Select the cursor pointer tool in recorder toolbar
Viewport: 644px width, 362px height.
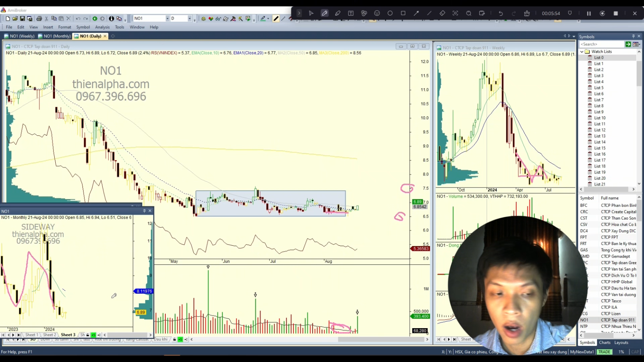[311, 13]
